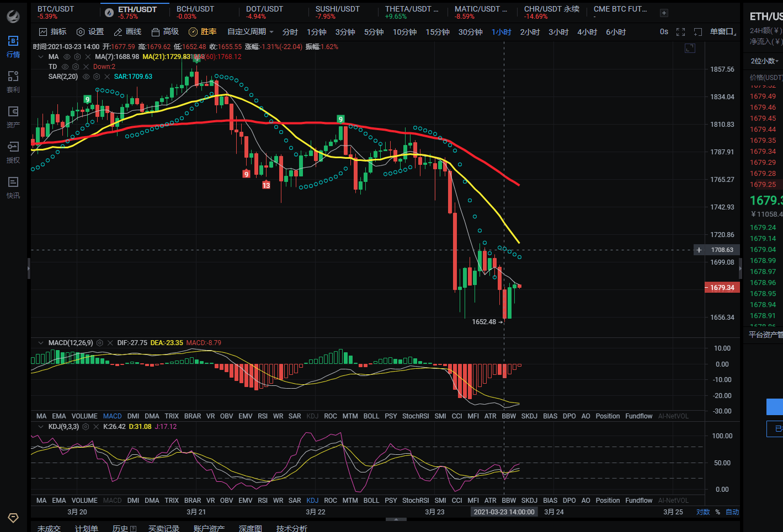The width and height of the screenshot is (783, 532).
Task: Click the 0s refresh countdown
Action: point(664,32)
